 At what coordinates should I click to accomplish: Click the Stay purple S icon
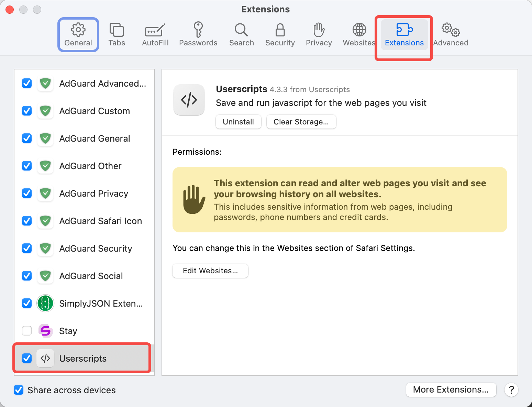45,331
